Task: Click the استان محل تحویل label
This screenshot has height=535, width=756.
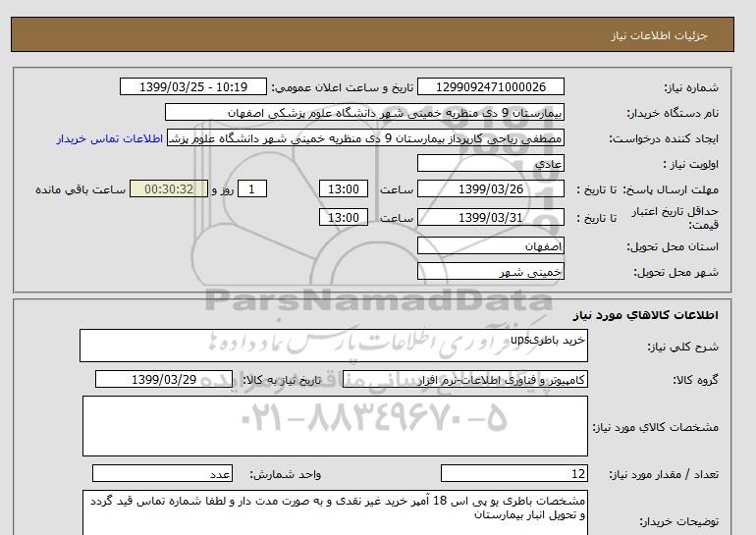Action: [x=673, y=246]
